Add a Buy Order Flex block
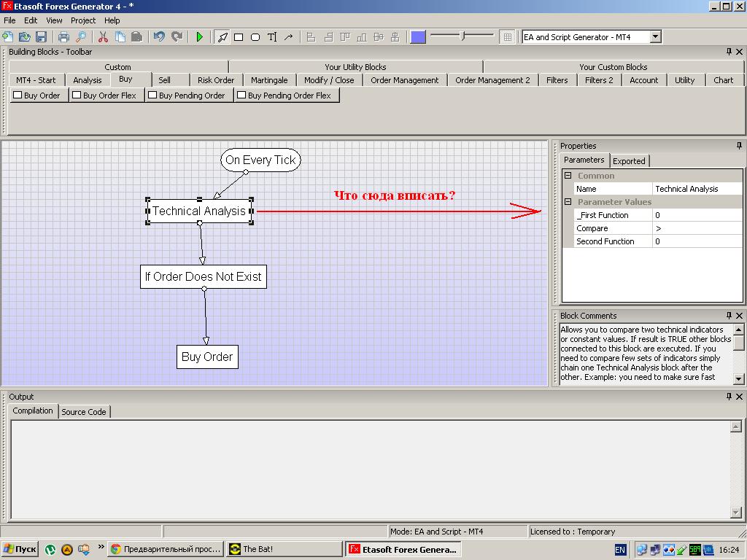This screenshot has width=747, height=560. coord(107,96)
